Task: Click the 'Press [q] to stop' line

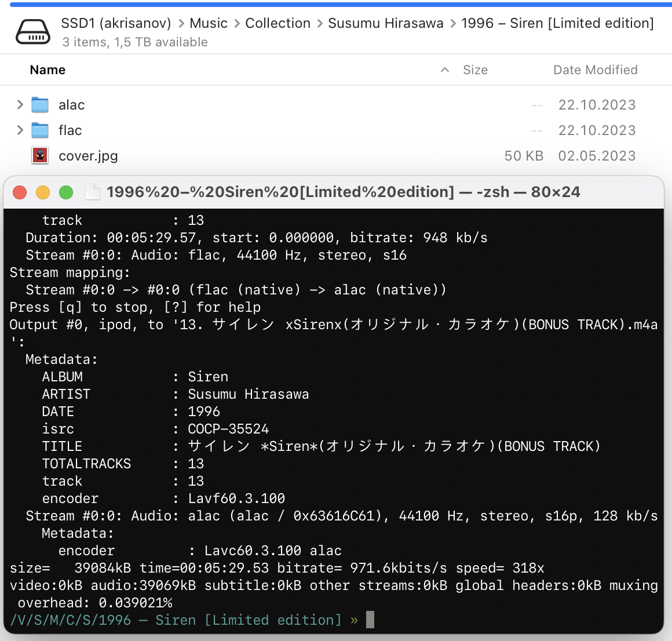Action: pyautogui.click(x=135, y=307)
